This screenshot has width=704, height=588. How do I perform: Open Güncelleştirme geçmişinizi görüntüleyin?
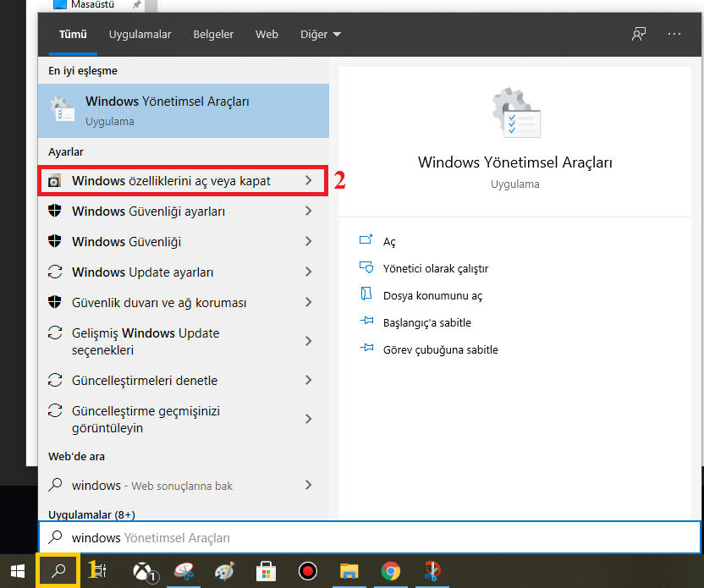184,420
